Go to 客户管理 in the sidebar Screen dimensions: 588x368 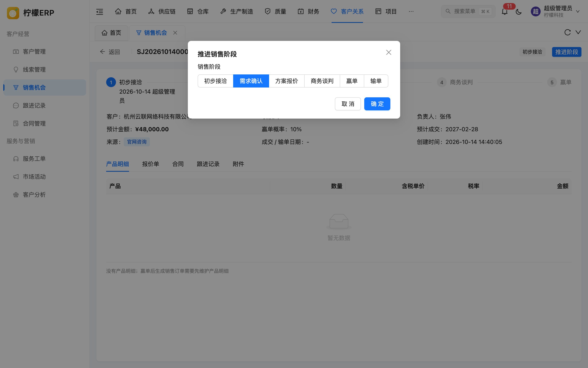click(x=45, y=52)
